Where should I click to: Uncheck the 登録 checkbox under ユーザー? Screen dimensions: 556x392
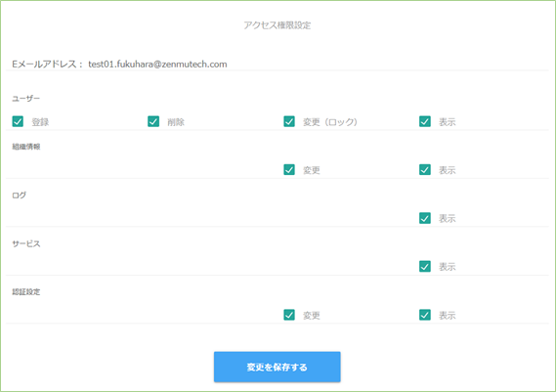coord(18,121)
